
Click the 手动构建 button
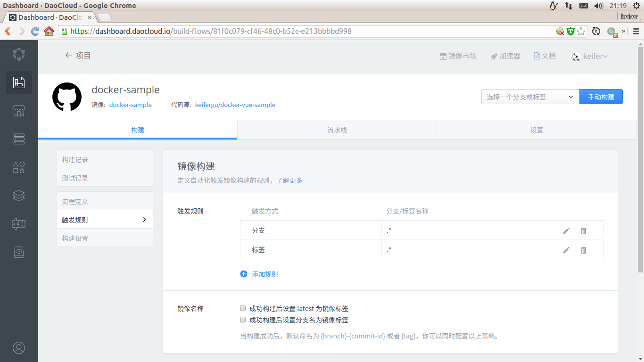tap(601, 97)
